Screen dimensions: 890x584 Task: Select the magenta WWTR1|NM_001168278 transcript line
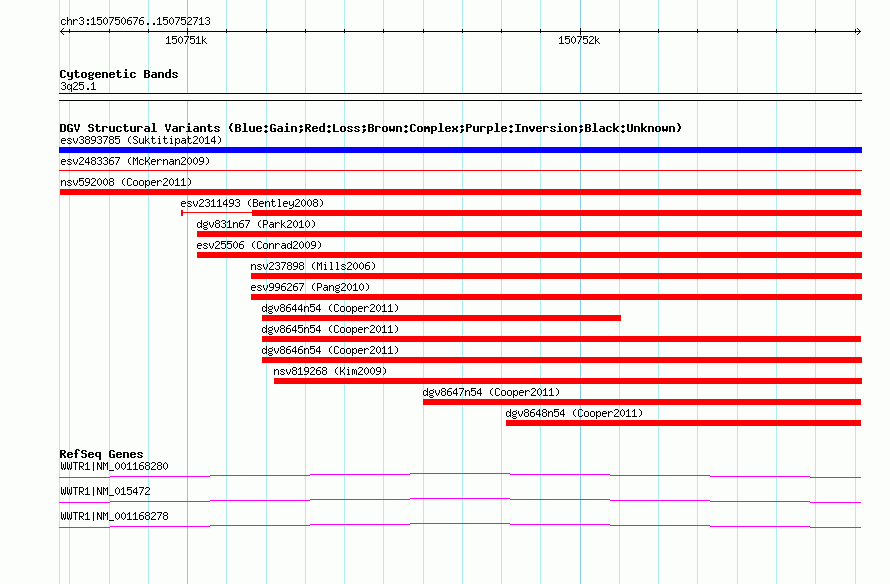(x=460, y=526)
